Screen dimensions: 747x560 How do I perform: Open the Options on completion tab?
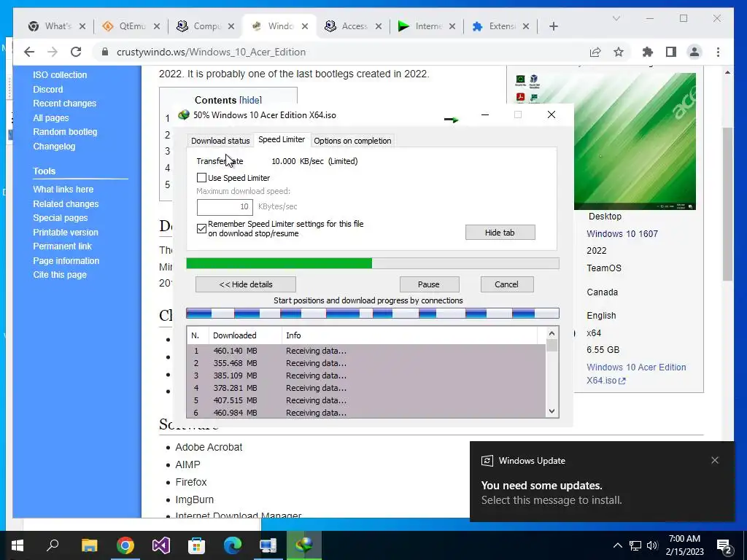[352, 141]
